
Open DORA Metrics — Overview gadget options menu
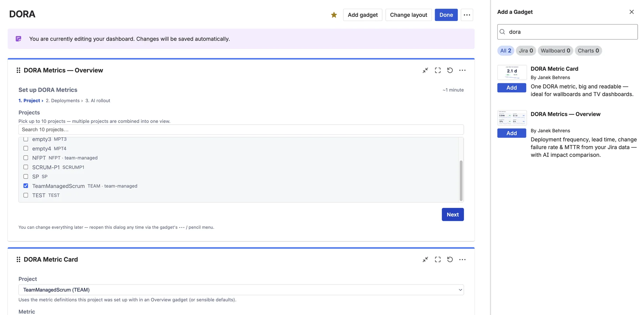[x=462, y=70]
